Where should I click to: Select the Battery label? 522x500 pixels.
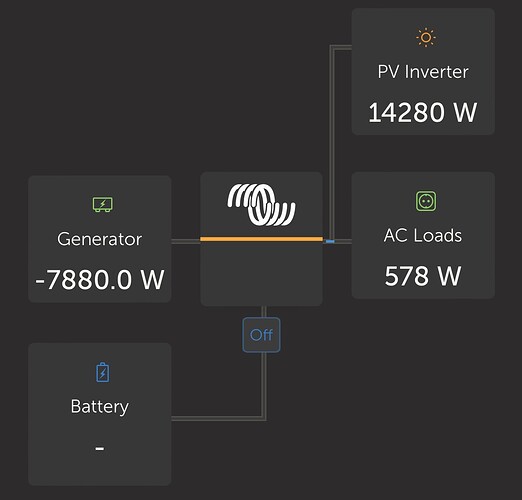[x=100, y=407]
